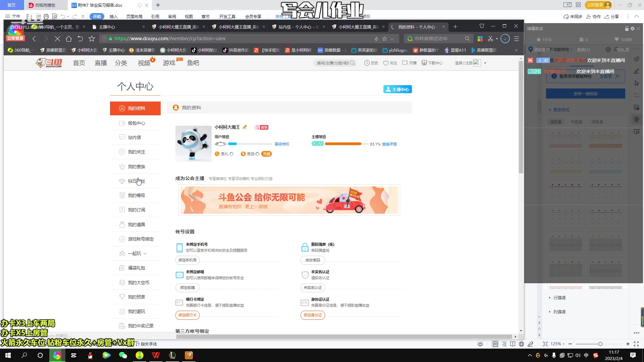Click the WPS print icon
This screenshot has height=362, width=644.
[46, 16]
